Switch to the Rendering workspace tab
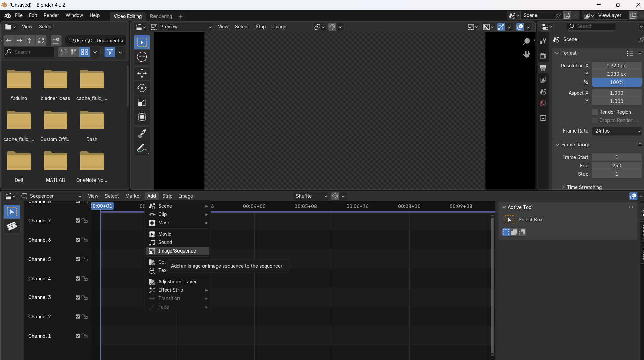Viewport: 644px width, 360px height. click(161, 16)
